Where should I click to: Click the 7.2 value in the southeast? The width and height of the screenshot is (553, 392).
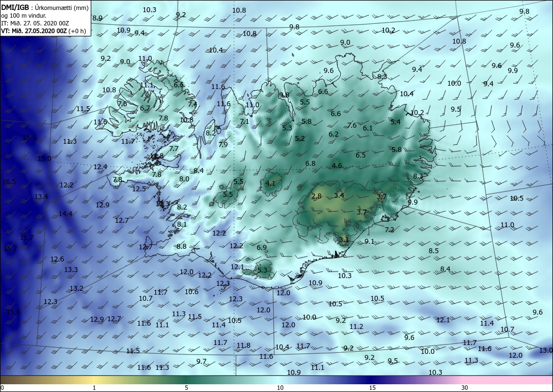[x=389, y=230]
